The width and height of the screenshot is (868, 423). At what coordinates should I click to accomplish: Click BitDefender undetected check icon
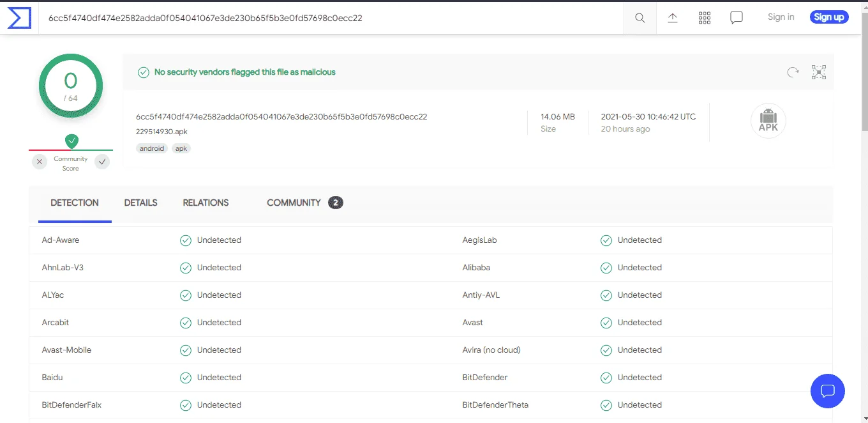(606, 378)
